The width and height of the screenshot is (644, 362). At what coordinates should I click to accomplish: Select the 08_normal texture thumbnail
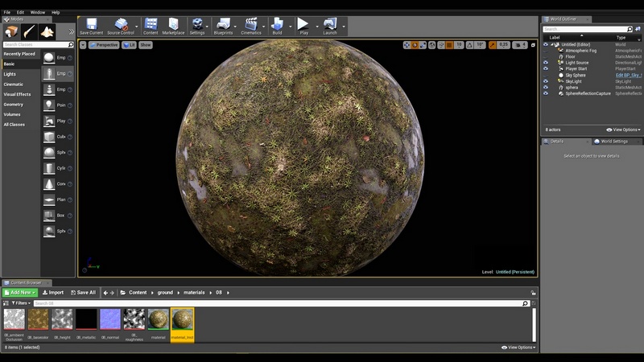point(109,319)
